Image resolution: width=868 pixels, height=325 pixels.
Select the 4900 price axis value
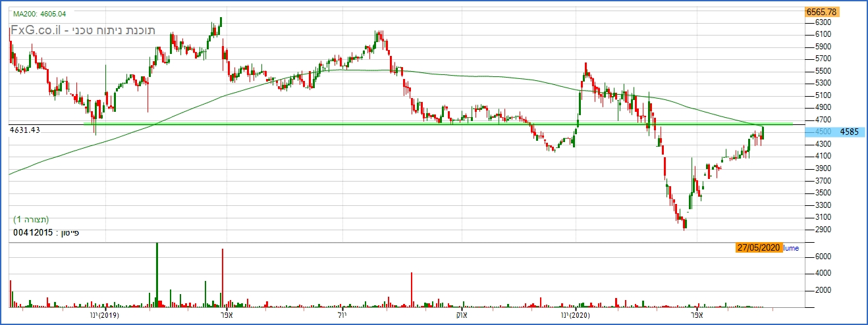point(824,107)
